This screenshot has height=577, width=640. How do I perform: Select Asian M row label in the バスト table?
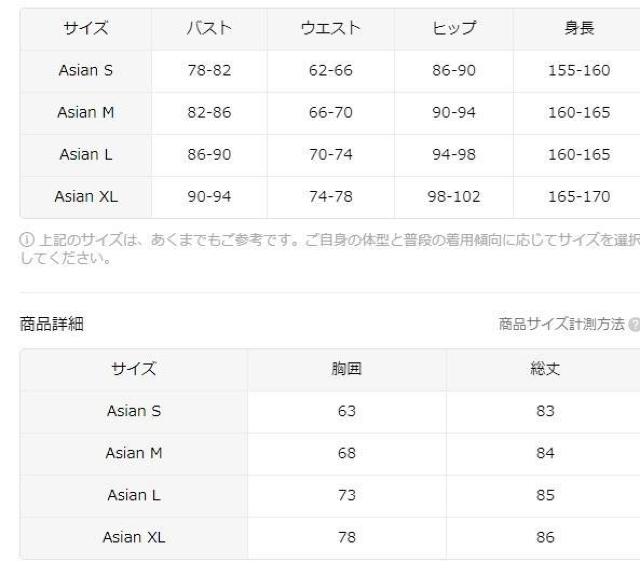point(85,113)
